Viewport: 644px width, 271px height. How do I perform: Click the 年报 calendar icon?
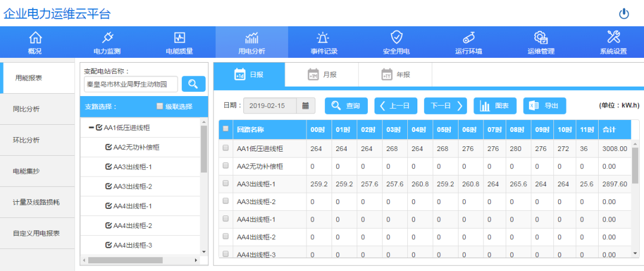tap(386, 75)
